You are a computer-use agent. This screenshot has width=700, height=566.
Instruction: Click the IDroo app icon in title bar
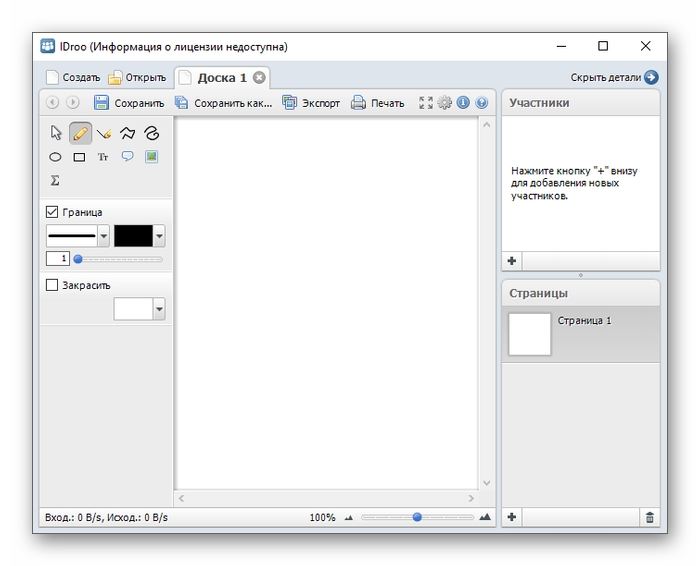(x=48, y=46)
